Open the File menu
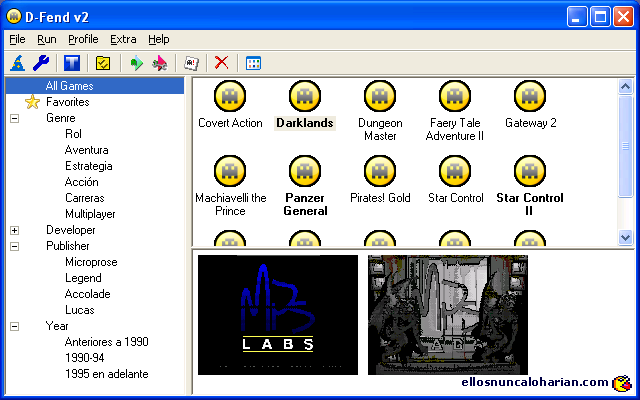This screenshot has height=400, width=640. coord(17,39)
